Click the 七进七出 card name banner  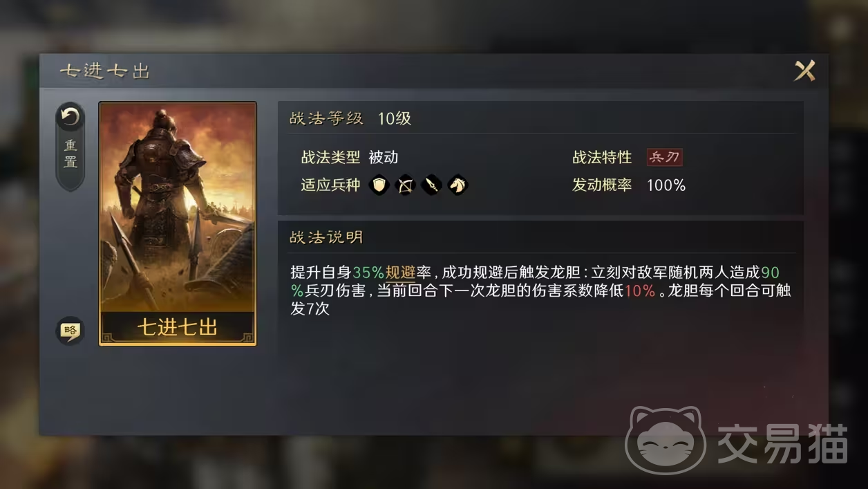[178, 327]
